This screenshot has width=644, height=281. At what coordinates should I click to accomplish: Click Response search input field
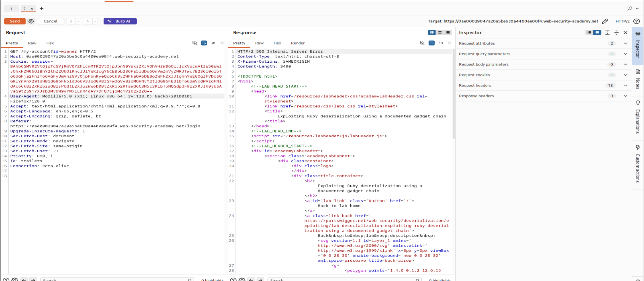[344, 280]
